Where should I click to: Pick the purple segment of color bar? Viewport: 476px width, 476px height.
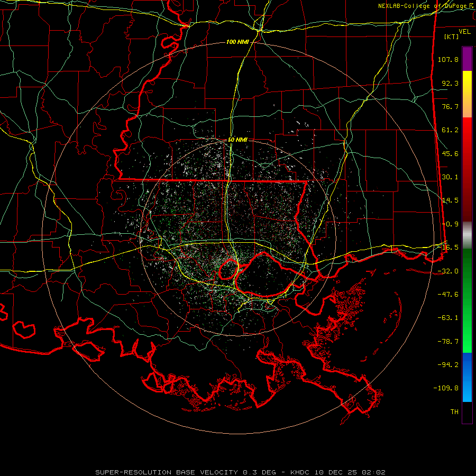[467, 59]
